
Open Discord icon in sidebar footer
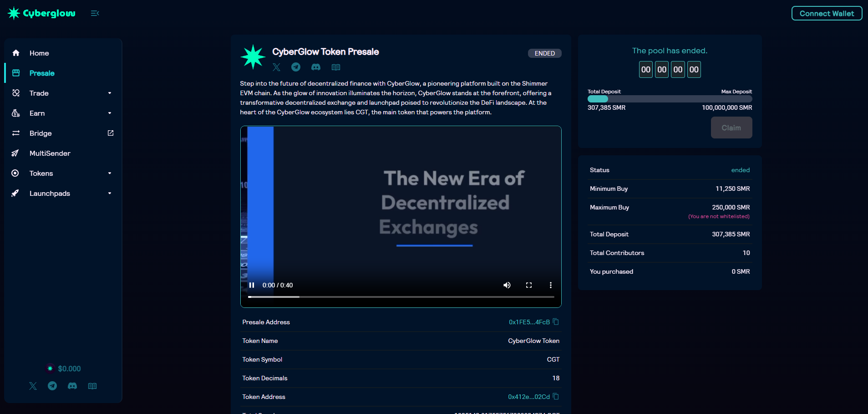coord(72,386)
